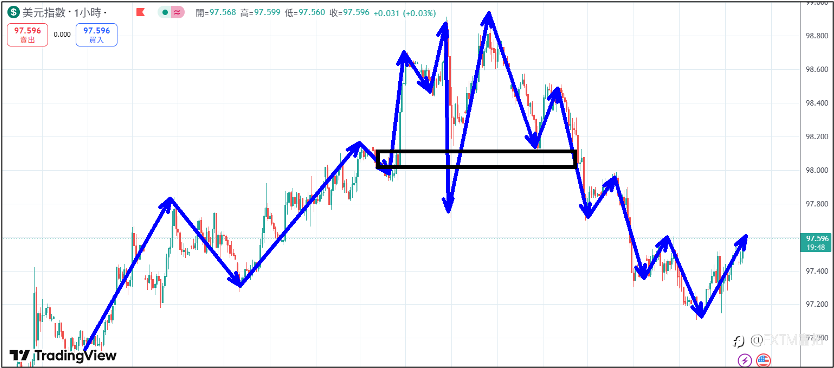Select the 1小時 interval label
The width and height of the screenshot is (834, 368).
coord(87,12)
